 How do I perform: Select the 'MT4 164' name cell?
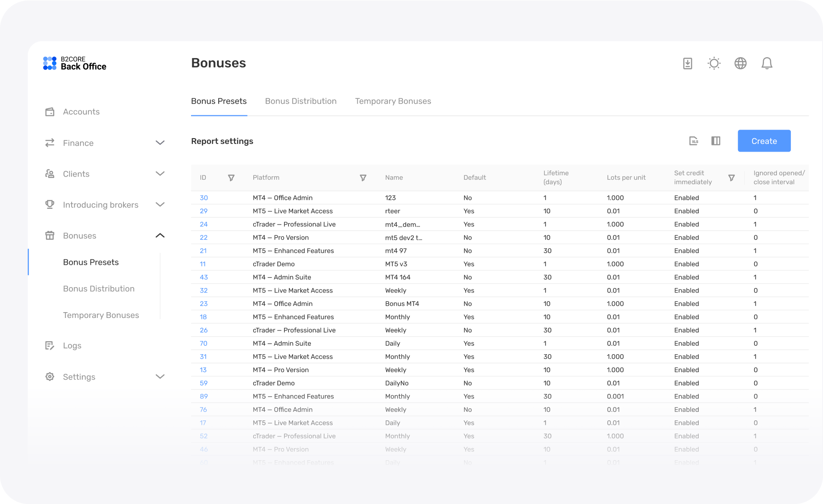coord(398,277)
